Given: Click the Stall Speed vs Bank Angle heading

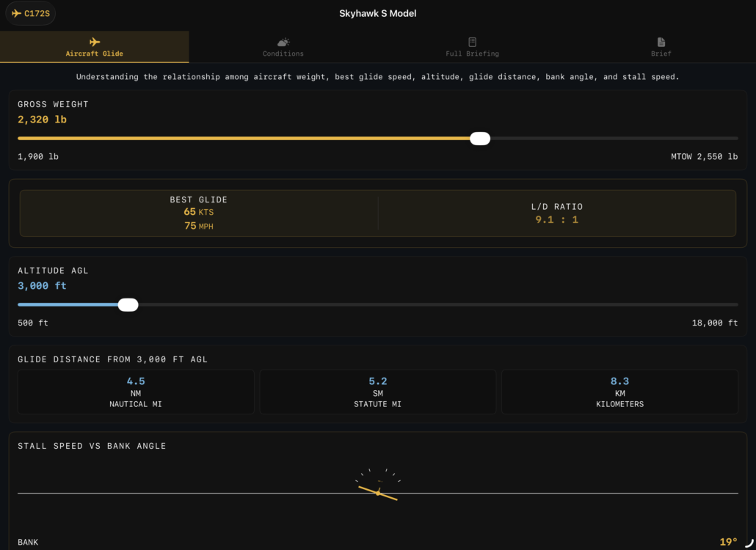Looking at the screenshot, I should (x=92, y=446).
